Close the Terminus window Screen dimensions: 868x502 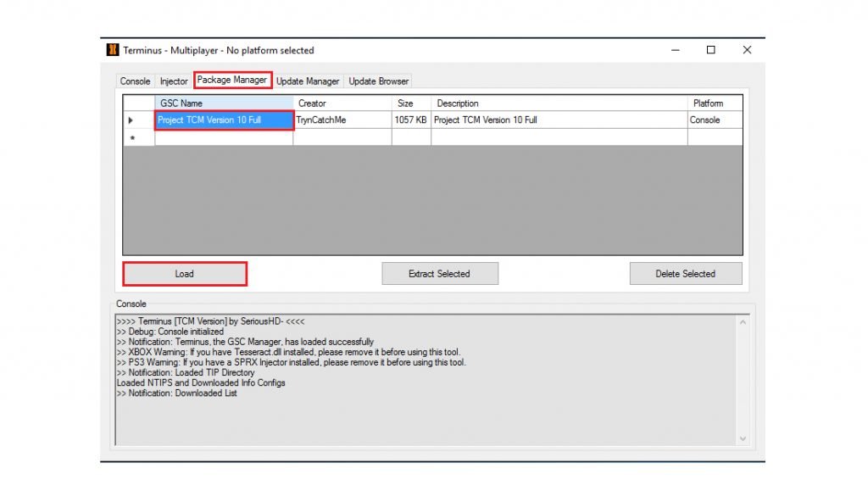point(747,50)
